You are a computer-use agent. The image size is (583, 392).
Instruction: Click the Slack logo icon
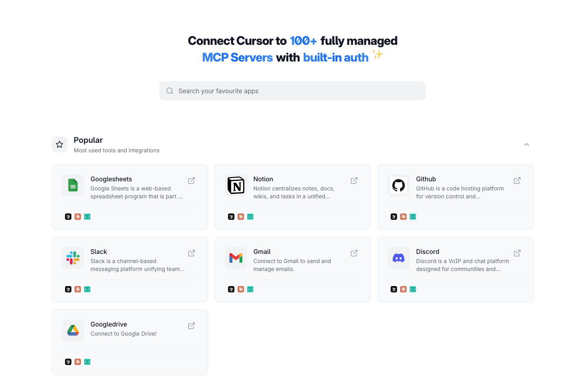tap(73, 258)
